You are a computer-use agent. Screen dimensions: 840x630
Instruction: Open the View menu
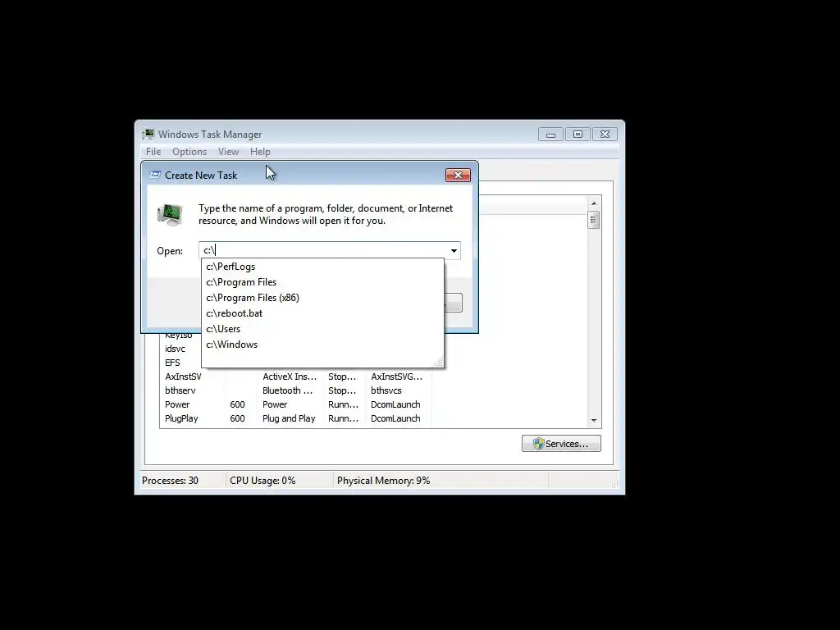tap(228, 152)
